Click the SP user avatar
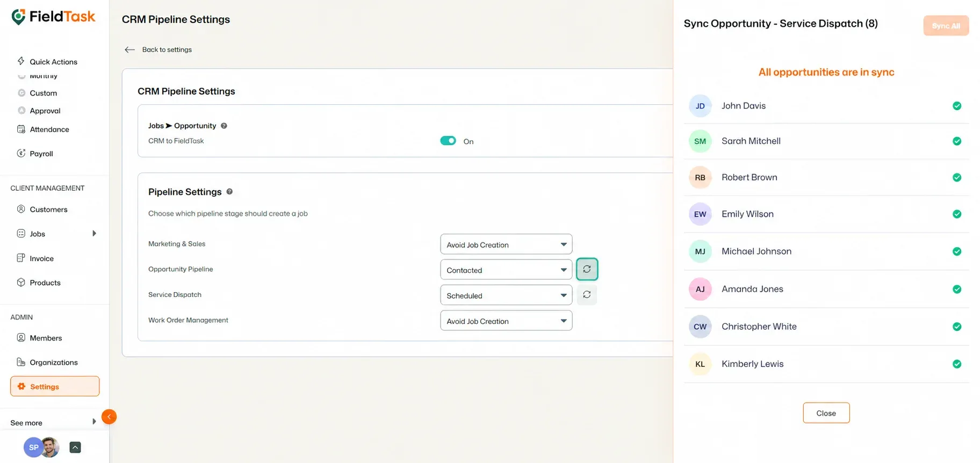Screen dimensions: 980x463 [x=33, y=447]
